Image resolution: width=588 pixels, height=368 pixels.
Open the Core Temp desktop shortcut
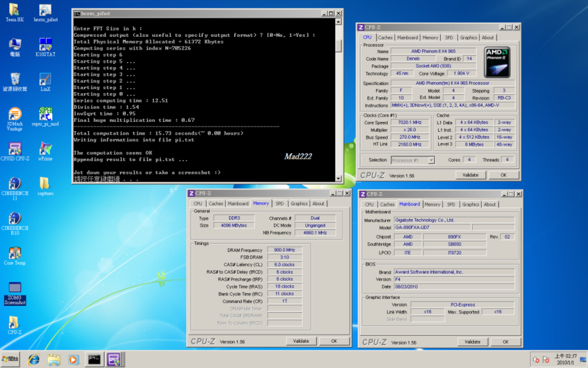15,256
